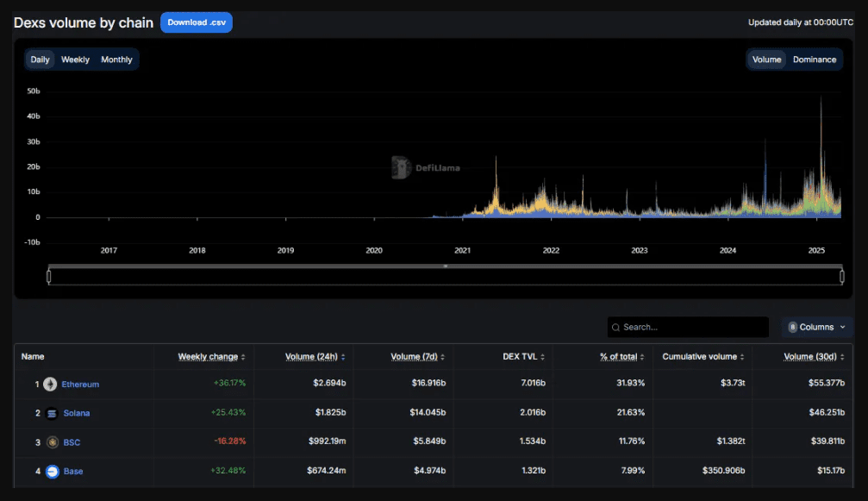Click BSC weekly change -16.28%
The height and width of the screenshot is (501, 868).
coord(230,442)
